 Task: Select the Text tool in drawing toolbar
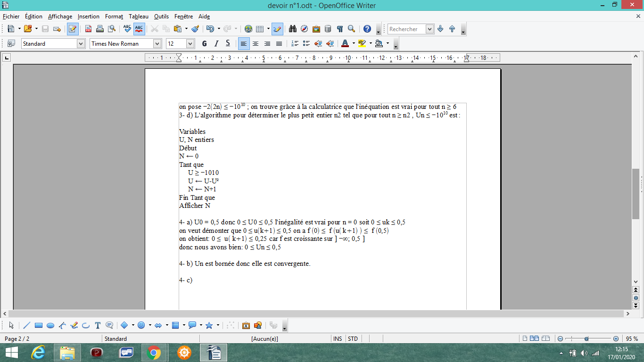tap(98, 325)
